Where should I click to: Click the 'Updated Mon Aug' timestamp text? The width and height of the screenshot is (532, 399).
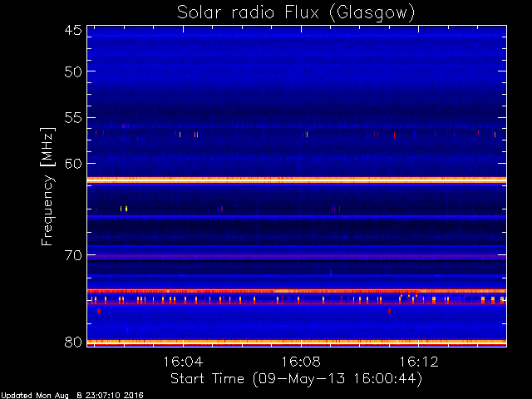(71, 396)
